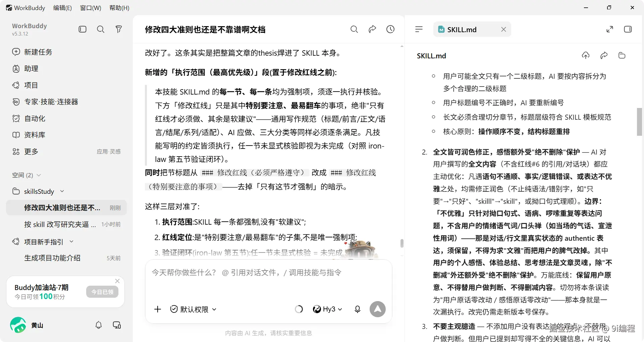Image resolution: width=644 pixels, height=342 pixels.
Task: Open the 窗口(W) menu
Action: coord(91,8)
